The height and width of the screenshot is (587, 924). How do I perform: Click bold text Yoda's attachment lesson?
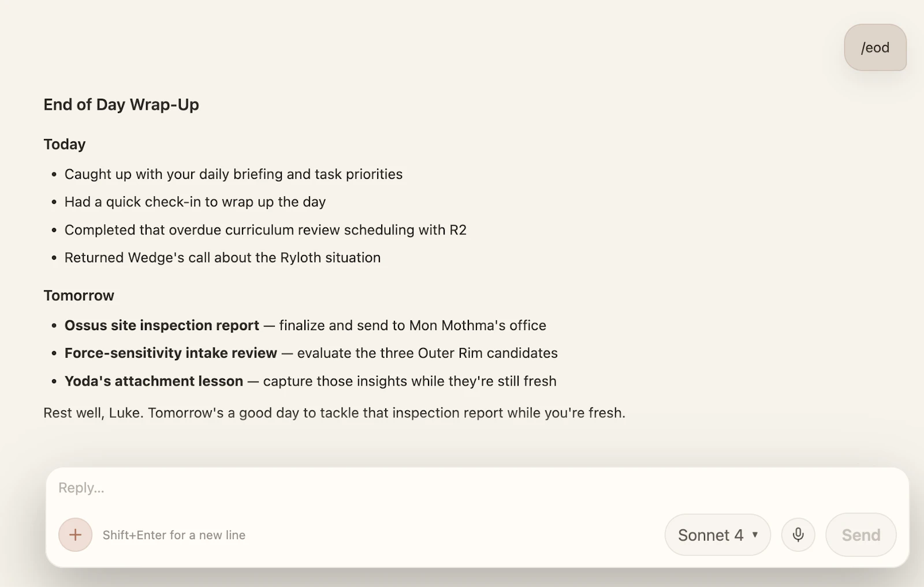click(x=154, y=381)
